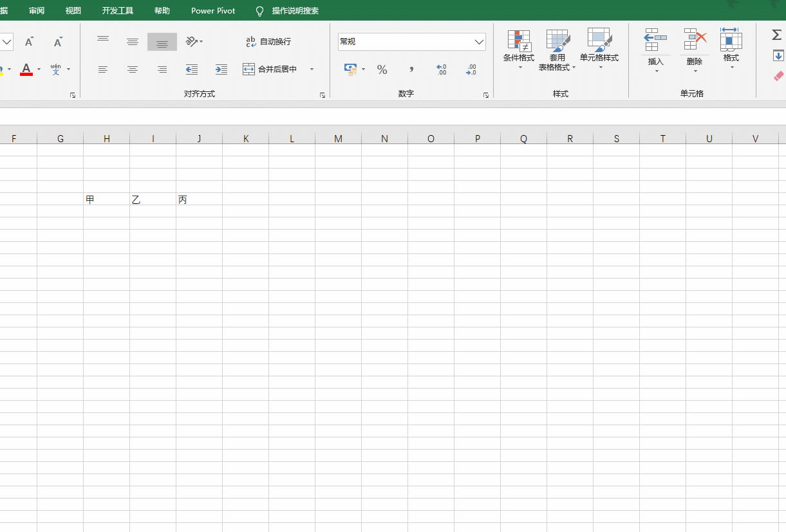Open the 帮助 help tab

pyautogui.click(x=162, y=11)
